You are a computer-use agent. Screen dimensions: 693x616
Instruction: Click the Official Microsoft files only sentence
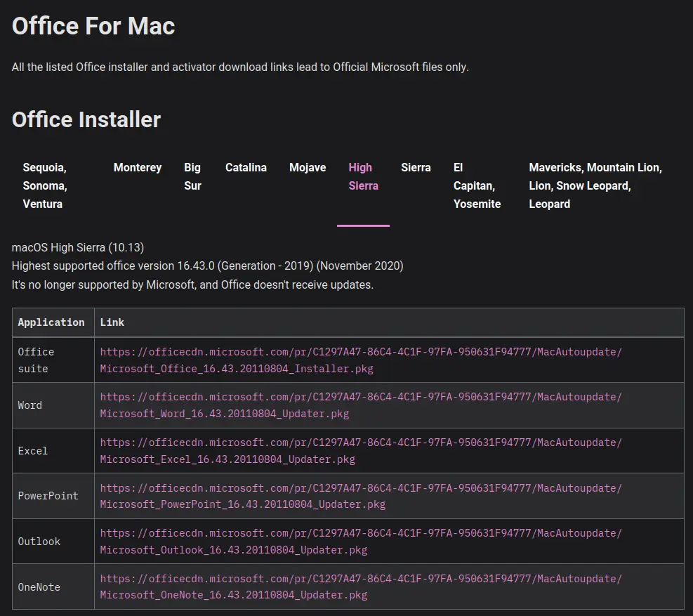[x=240, y=67]
